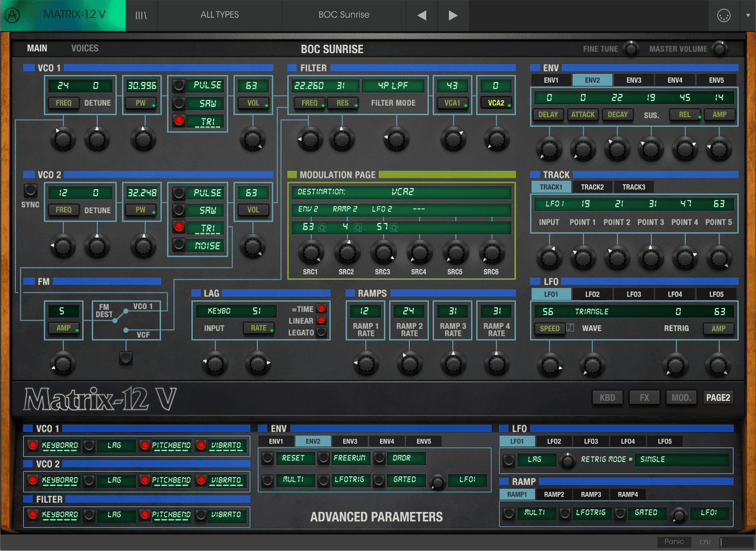The width and height of the screenshot is (756, 551).
Task: Click the Arturia logo icon
Action: (x=12, y=15)
